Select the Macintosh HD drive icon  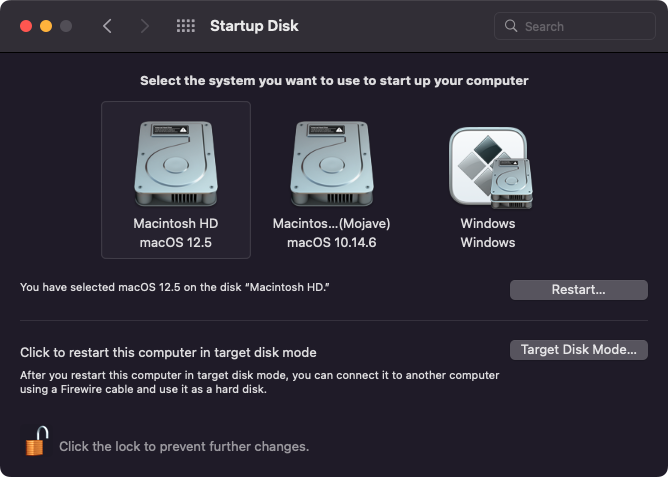click(175, 165)
